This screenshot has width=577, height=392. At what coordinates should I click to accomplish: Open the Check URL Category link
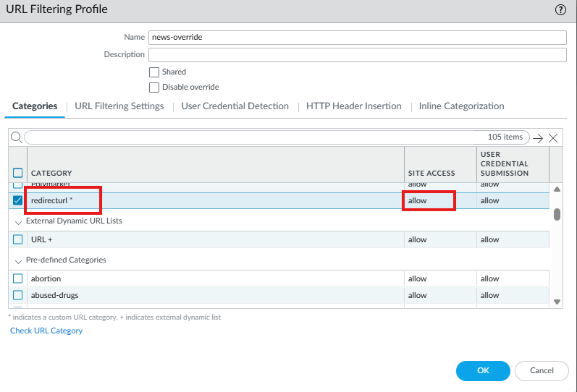click(x=46, y=331)
